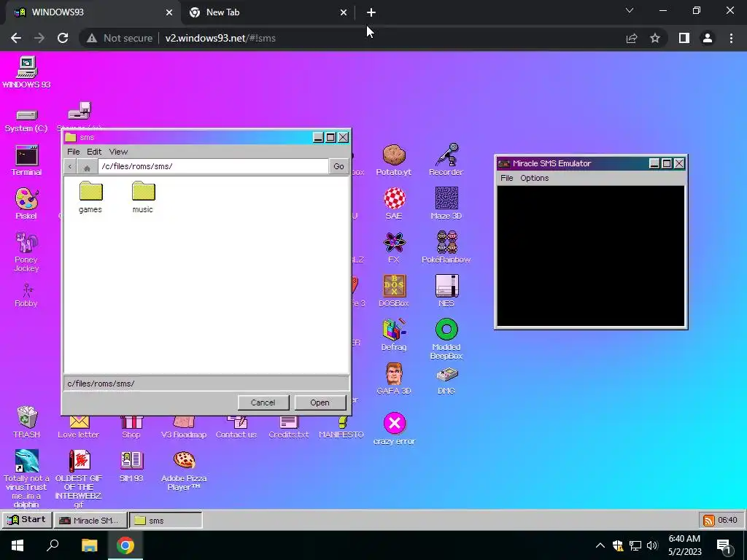This screenshot has width=747, height=560.
Task: Open Windows Start menu
Action: coord(18,545)
